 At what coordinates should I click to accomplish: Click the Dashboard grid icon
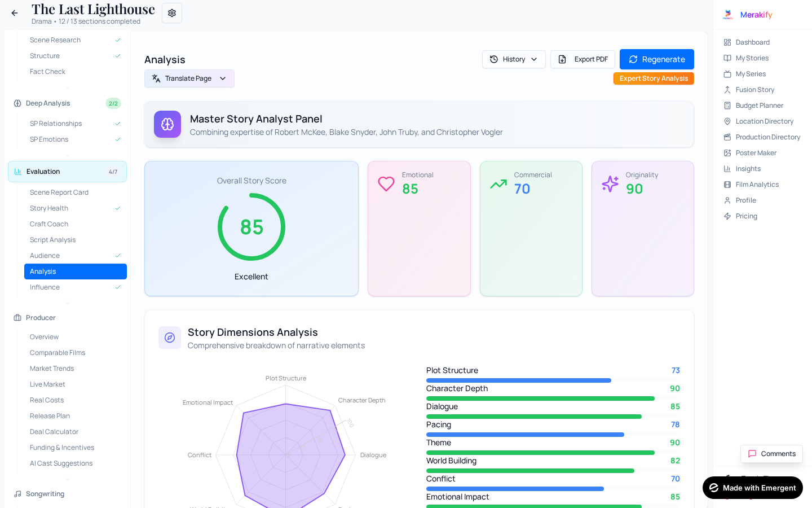tap(727, 42)
